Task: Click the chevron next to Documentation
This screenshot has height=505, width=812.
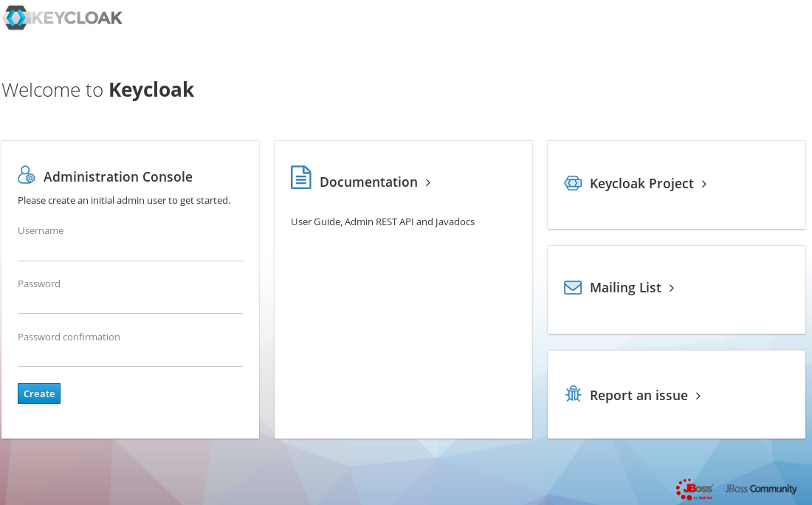Action: click(x=428, y=182)
